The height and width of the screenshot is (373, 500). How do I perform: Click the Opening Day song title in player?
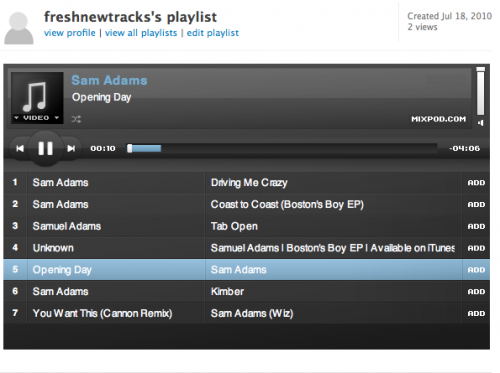pyautogui.click(x=102, y=97)
